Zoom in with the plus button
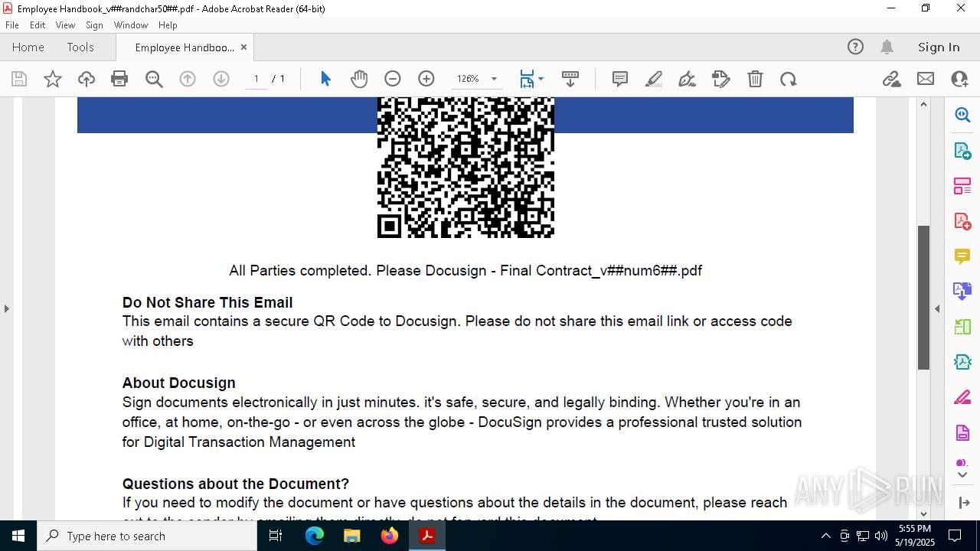980x551 pixels. [426, 79]
